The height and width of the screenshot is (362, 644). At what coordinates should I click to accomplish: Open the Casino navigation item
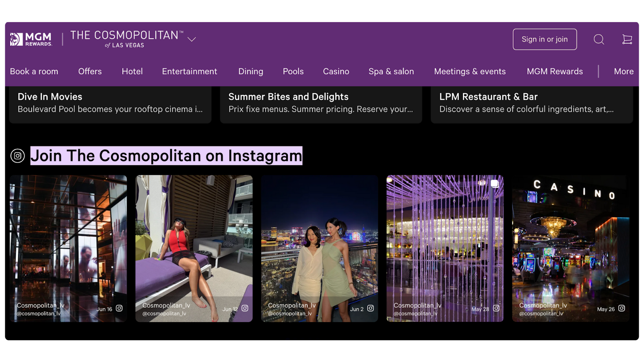336,71
